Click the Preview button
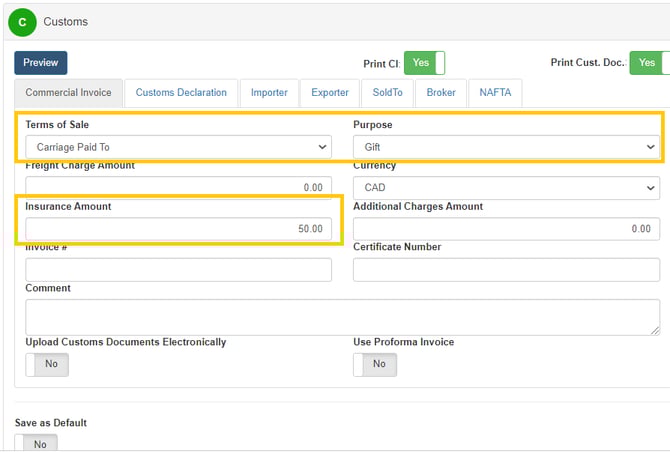Viewport: 670px width, 454px height. click(41, 63)
